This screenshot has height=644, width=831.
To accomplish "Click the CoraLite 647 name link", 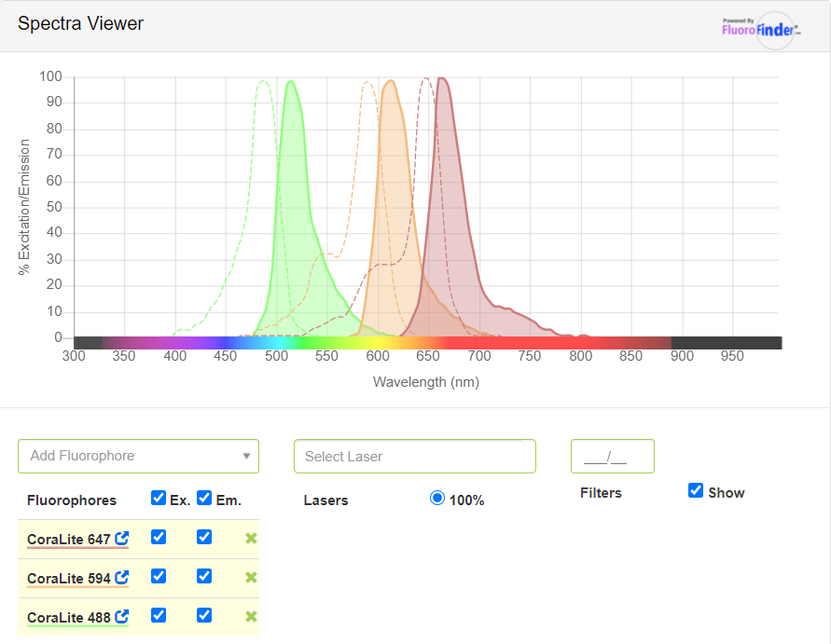I will click(x=69, y=540).
